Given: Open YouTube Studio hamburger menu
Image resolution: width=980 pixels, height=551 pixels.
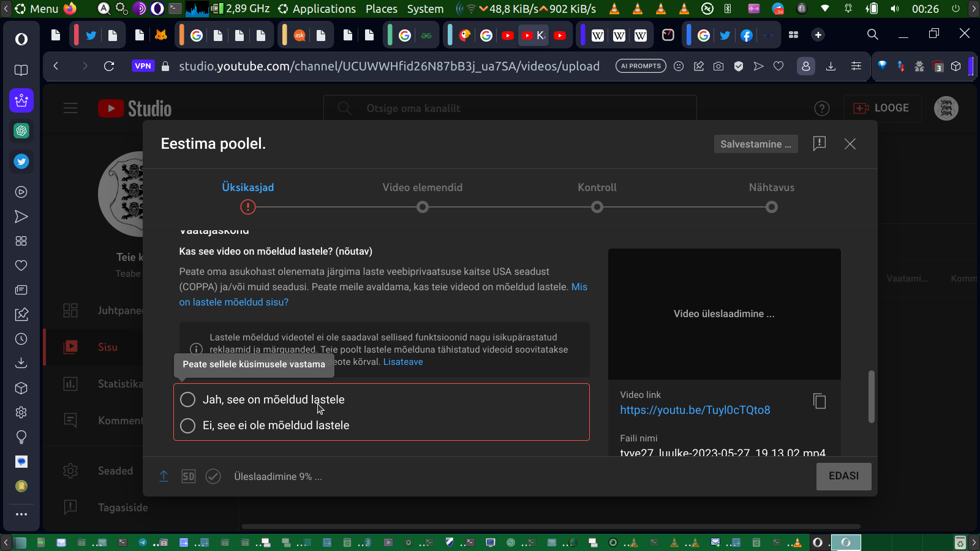Looking at the screenshot, I should tap(70, 108).
